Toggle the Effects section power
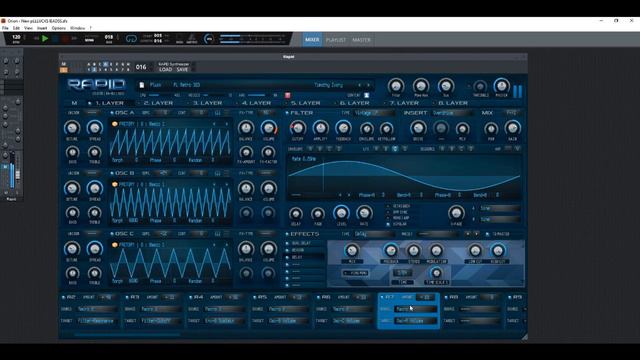This screenshot has height=360, width=640. [x=287, y=234]
